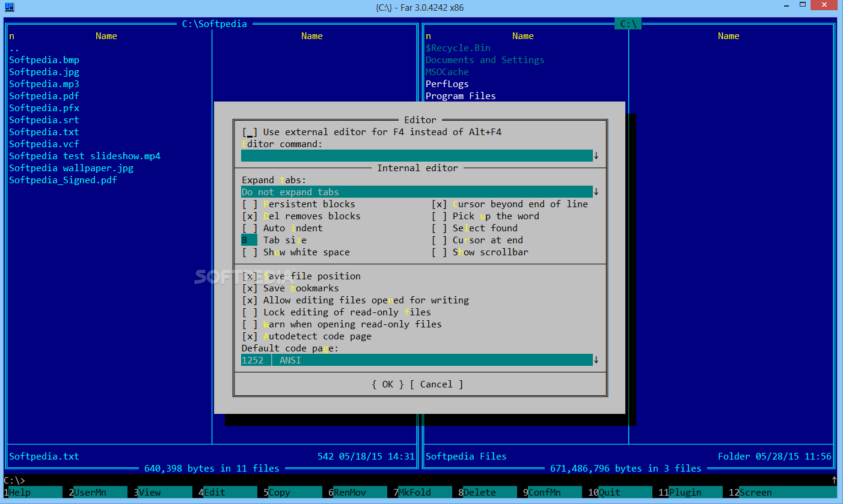The image size is (843, 504).
Task: Select Softpedia wallpaper.jpg file
Action: pos(71,168)
